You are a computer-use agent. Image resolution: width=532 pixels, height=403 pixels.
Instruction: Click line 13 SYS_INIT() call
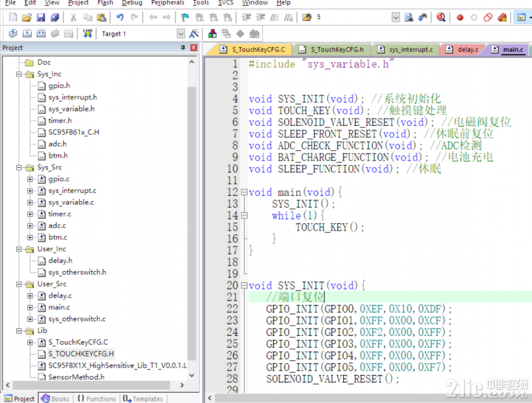click(x=302, y=204)
